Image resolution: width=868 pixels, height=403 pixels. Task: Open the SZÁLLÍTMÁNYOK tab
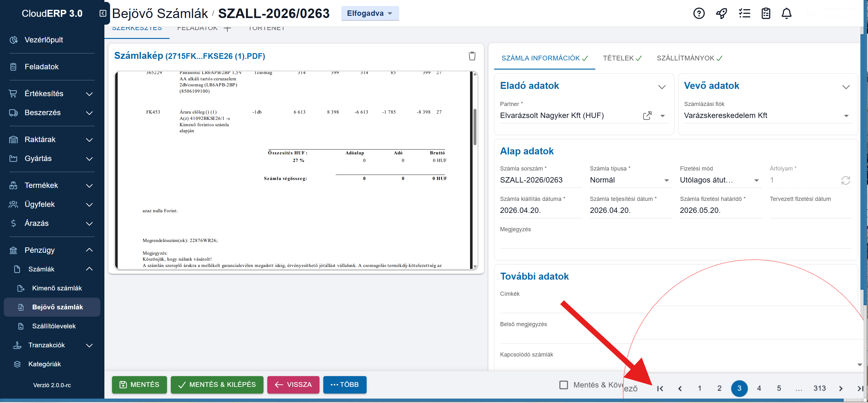click(689, 58)
